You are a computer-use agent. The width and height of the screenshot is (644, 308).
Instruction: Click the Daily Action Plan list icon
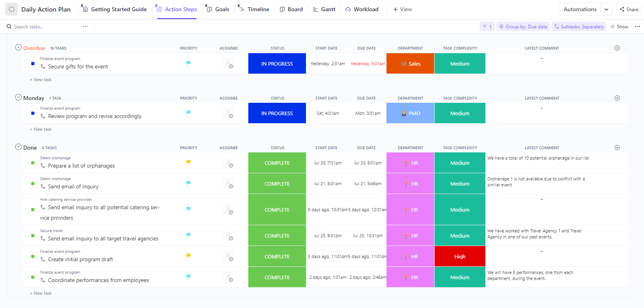(x=12, y=9)
